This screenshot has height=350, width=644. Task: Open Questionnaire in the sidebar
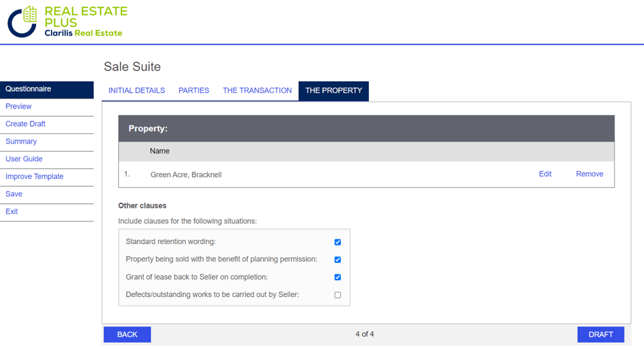pyautogui.click(x=47, y=89)
